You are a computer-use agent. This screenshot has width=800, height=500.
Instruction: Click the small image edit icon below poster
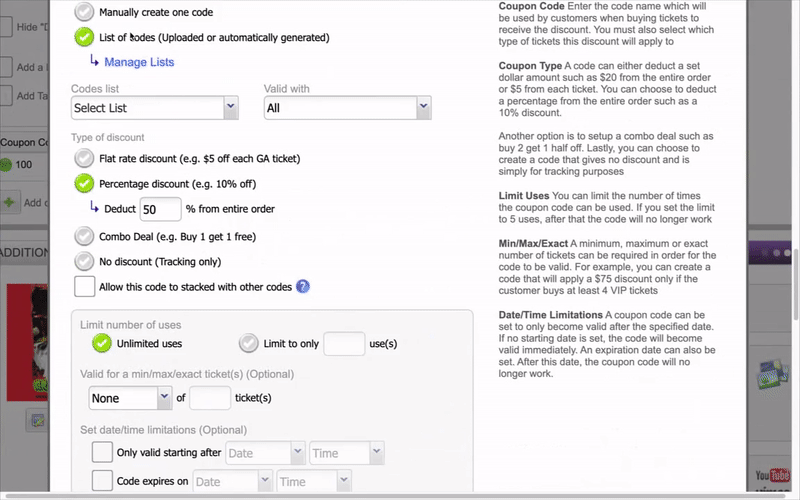[37, 421]
